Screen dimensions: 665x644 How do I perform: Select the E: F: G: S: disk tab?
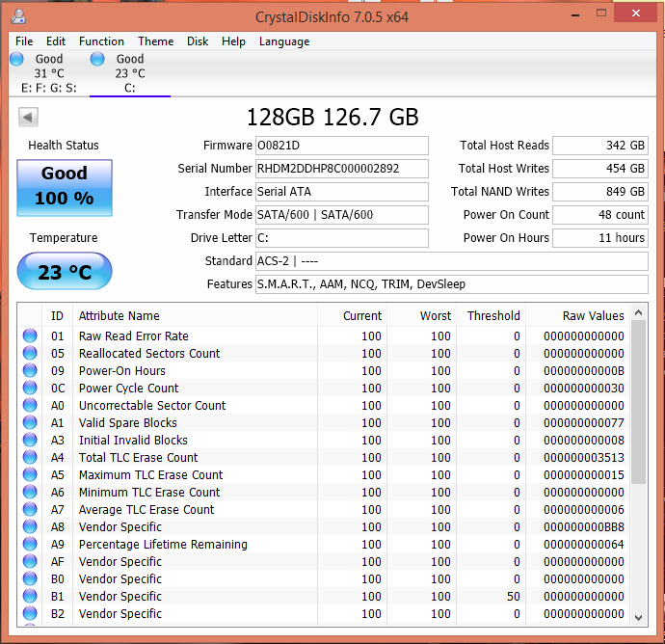(49, 73)
